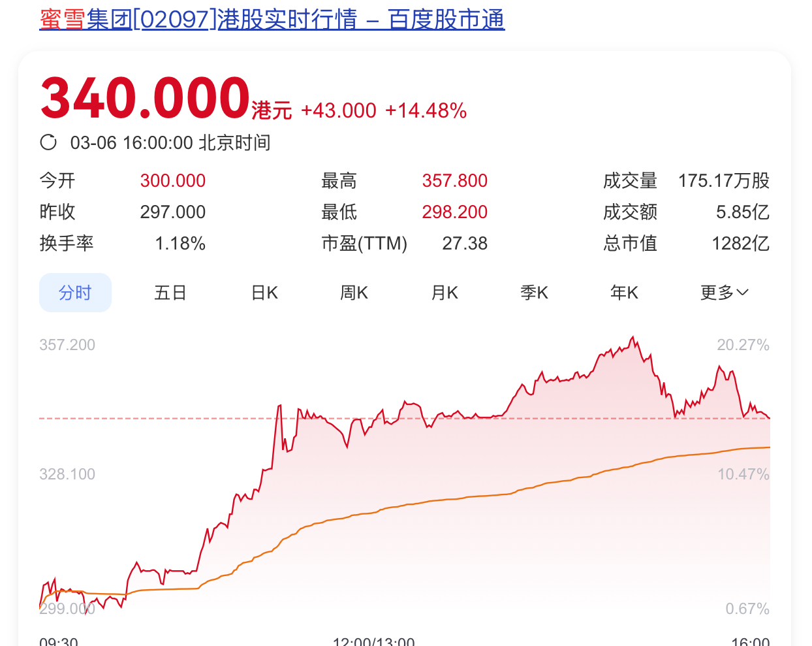This screenshot has height=646, width=812.
Task: Click the 今开 value 300.000
Action: click(x=173, y=180)
